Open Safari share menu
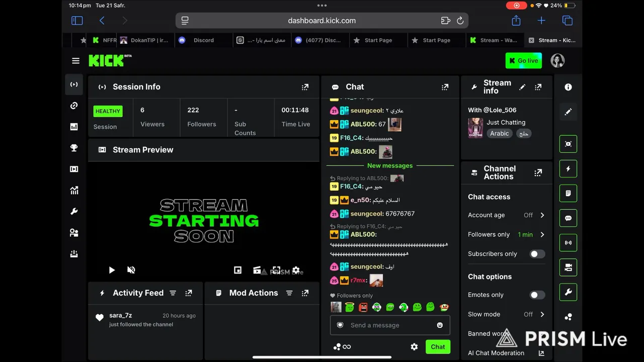Image resolution: width=644 pixels, height=362 pixels. pyautogui.click(x=516, y=21)
